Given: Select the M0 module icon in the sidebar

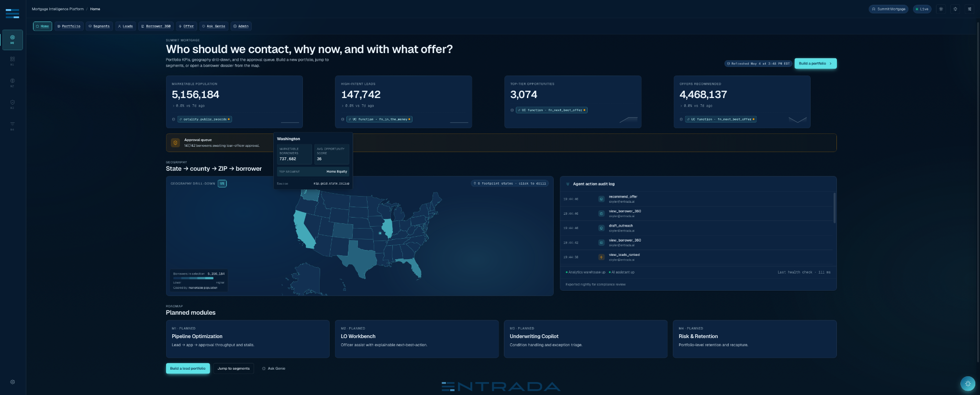Looking at the screenshot, I should pos(12,40).
